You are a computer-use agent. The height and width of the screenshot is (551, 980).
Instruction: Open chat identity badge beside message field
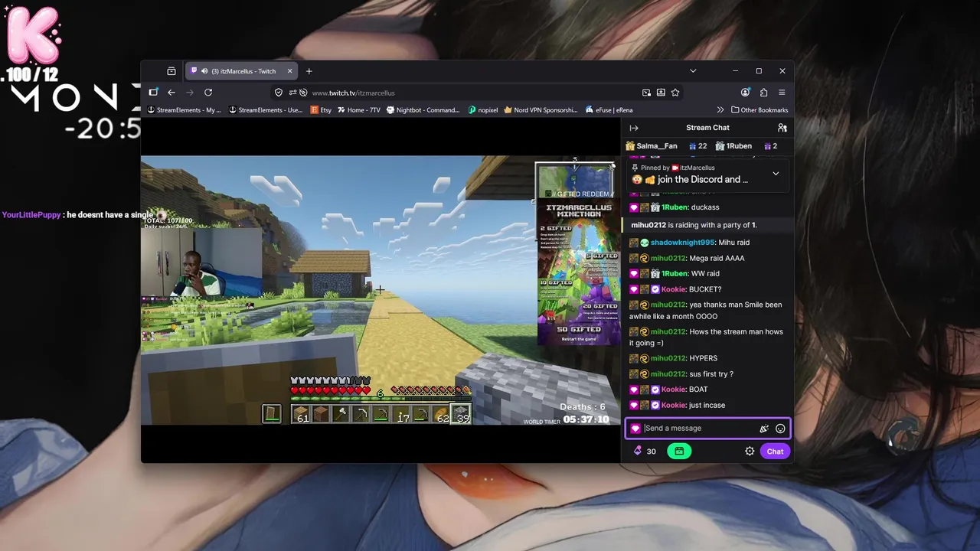coord(635,429)
